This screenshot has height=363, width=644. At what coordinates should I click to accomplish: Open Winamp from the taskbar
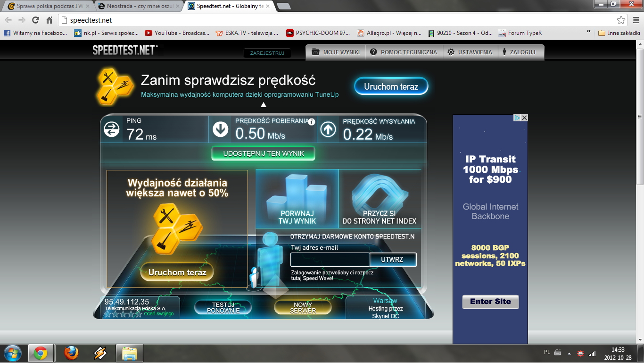click(x=100, y=353)
